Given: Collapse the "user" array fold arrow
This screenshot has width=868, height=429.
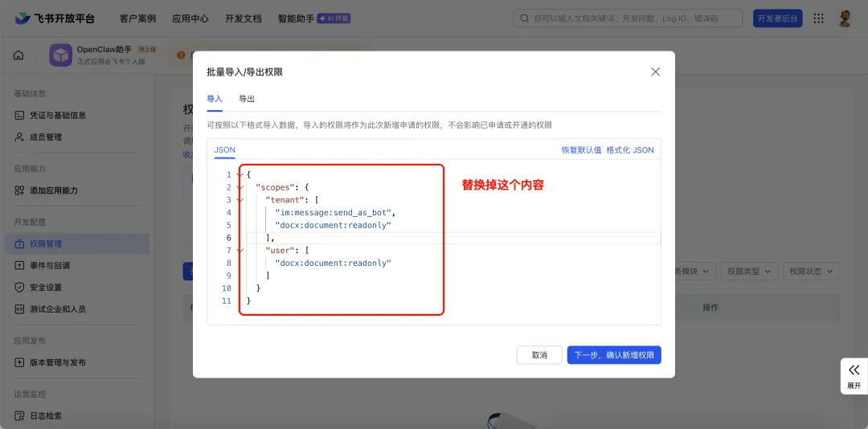Looking at the screenshot, I should [x=240, y=251].
